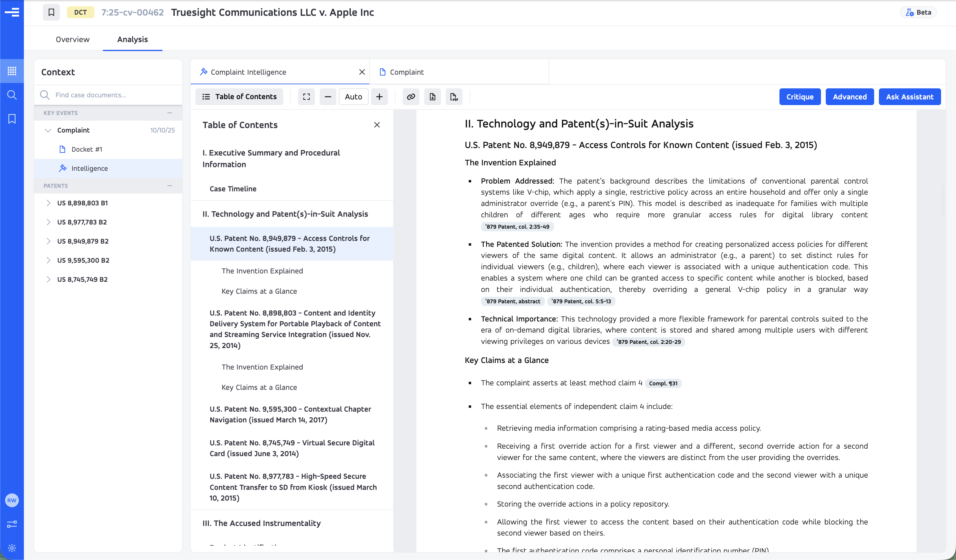Open Docket #1 document
956x560 pixels.
(108, 149)
